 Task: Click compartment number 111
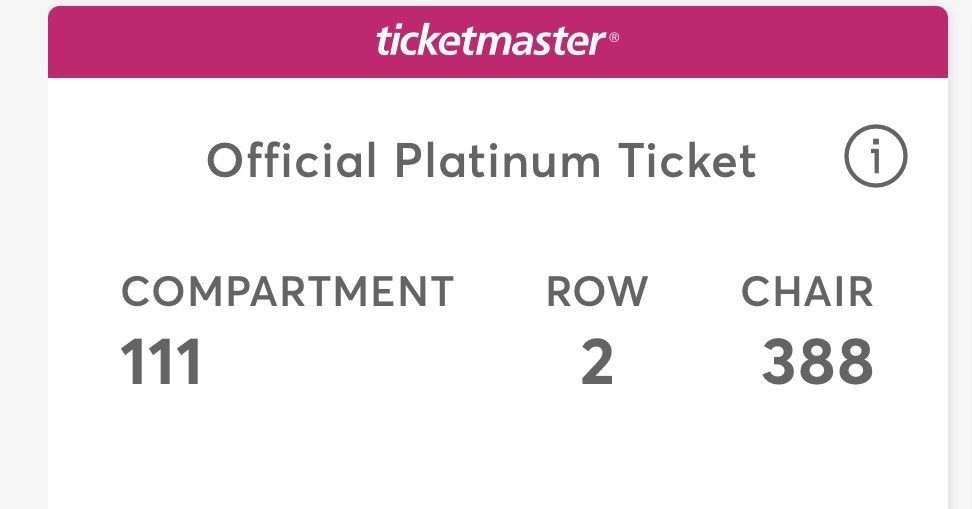162,362
